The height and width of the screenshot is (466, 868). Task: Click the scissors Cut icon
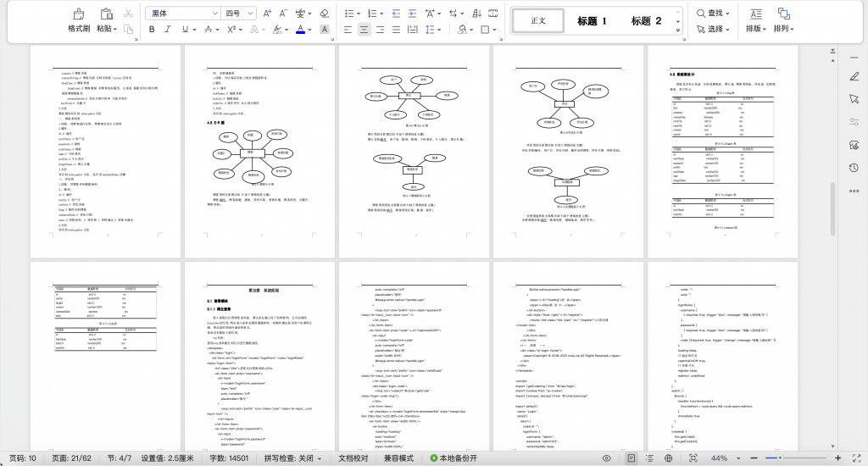(x=128, y=14)
